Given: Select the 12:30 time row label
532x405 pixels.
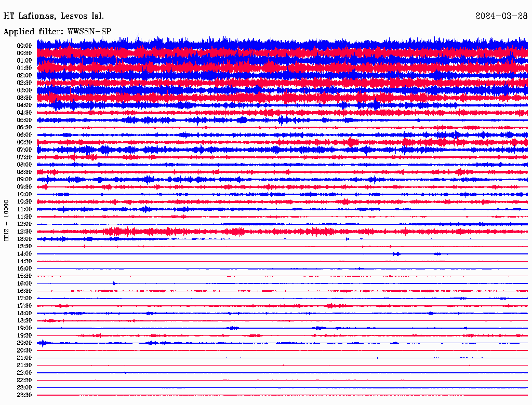Looking at the screenshot, I should (24, 232).
